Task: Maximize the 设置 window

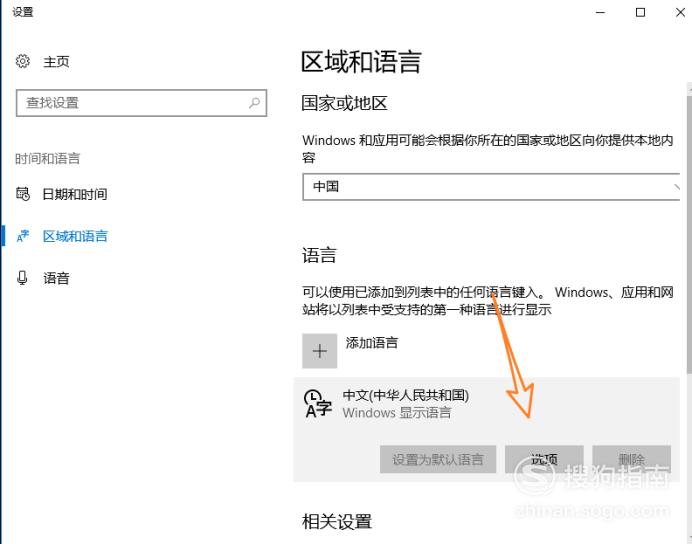Action: (x=640, y=12)
